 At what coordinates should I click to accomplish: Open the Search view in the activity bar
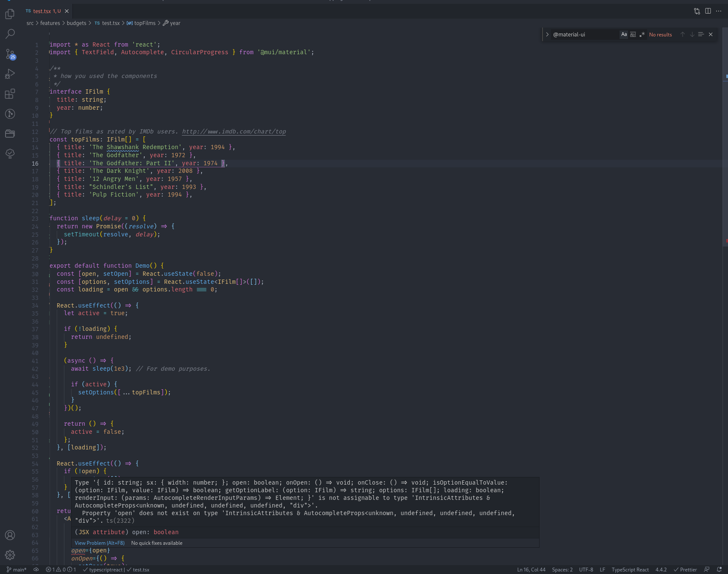pyautogui.click(x=10, y=34)
